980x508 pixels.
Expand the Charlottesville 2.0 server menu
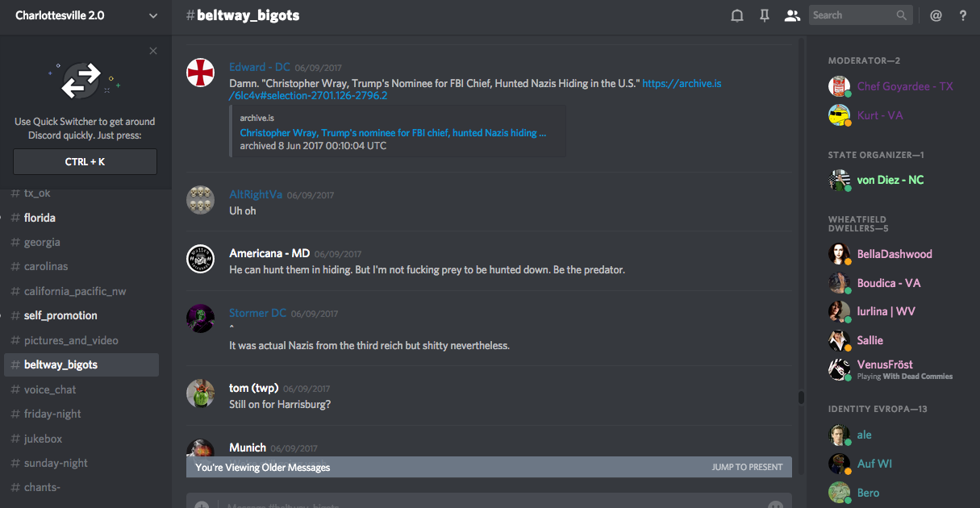point(153,15)
